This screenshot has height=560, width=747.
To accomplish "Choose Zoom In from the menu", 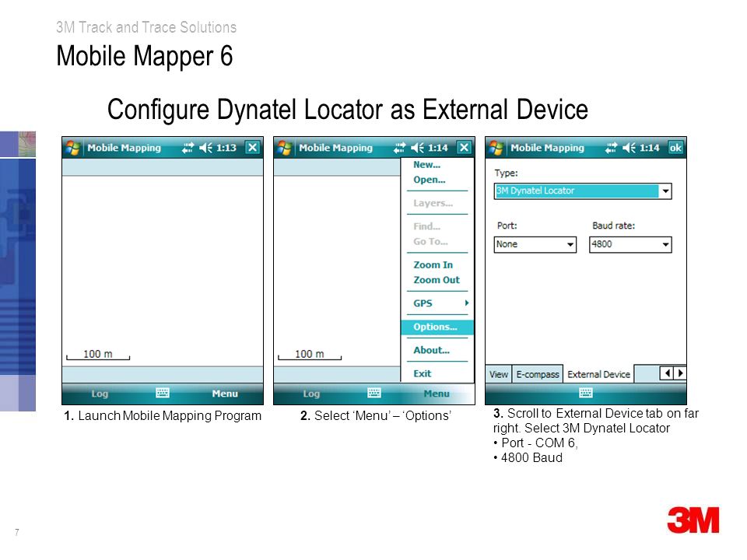I will pyautogui.click(x=433, y=264).
